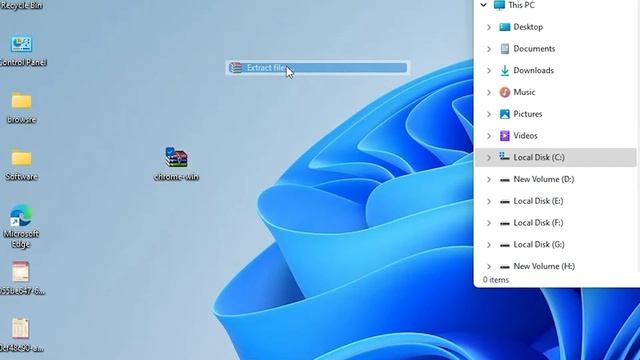Click the Documents icon in tree
Screen dimensions: 640x360
(x=504, y=49)
